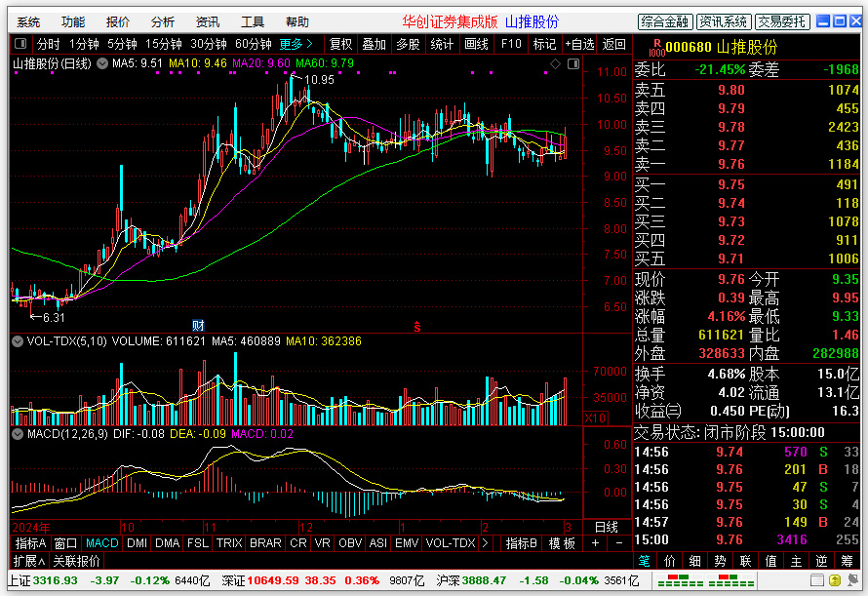Zoom out the chart with the − button
868x596 pixels.
(x=619, y=543)
